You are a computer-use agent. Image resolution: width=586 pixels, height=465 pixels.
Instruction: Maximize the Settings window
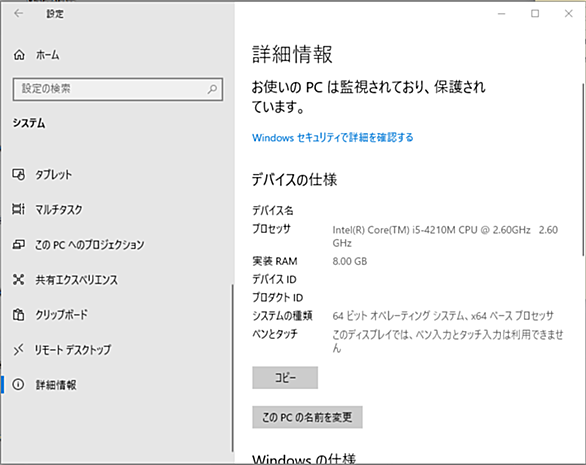(535, 14)
